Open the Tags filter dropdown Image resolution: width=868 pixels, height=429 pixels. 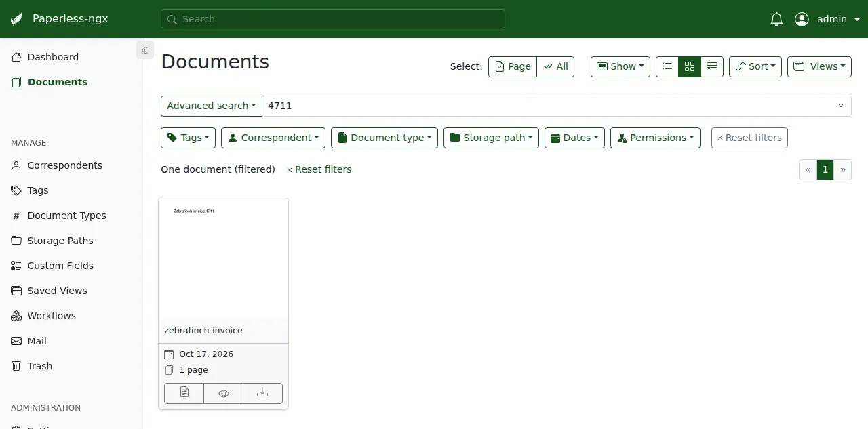click(188, 138)
